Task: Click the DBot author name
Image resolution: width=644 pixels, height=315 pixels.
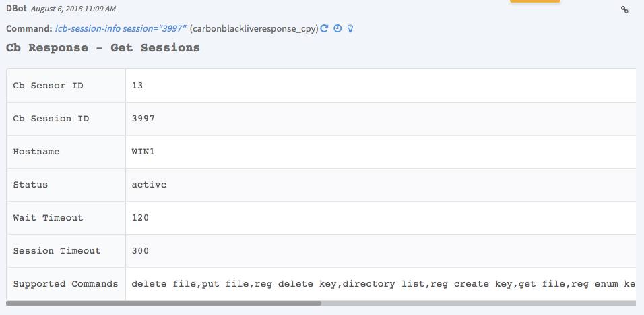Action: click(17, 9)
